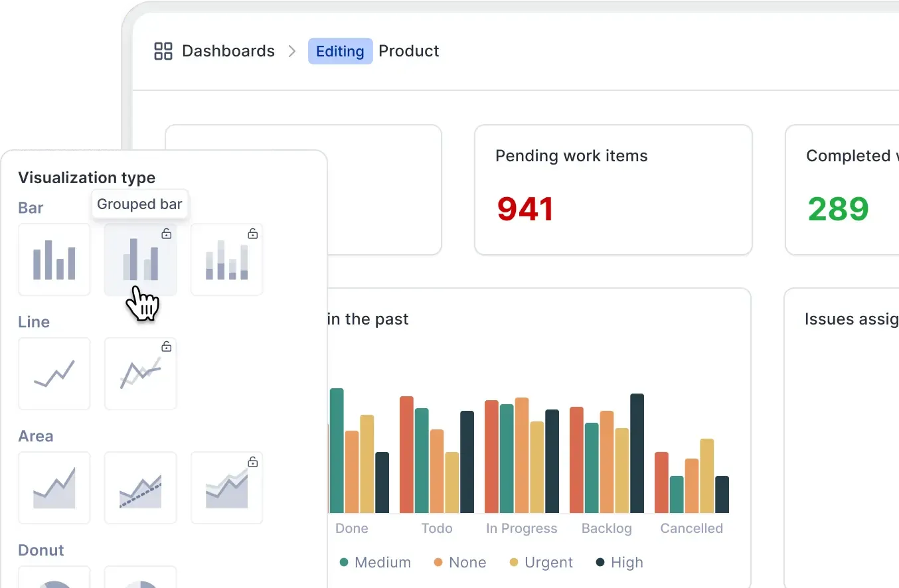Open the Pending work items card
Screen dimensions: 899x588
coord(613,190)
